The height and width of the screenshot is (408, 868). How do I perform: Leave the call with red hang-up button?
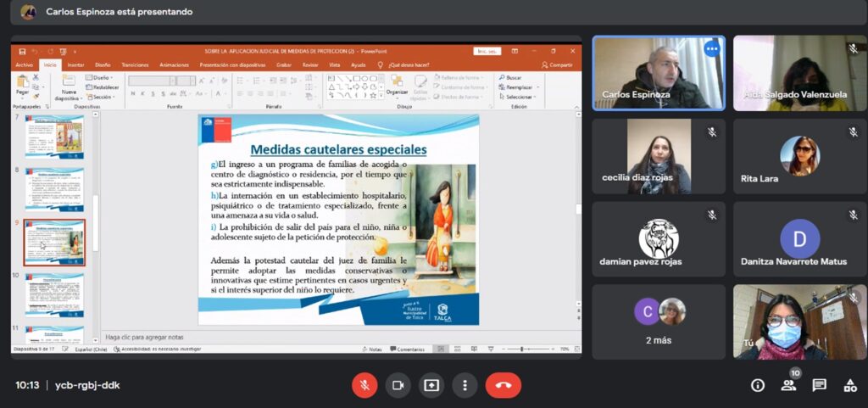(x=503, y=385)
